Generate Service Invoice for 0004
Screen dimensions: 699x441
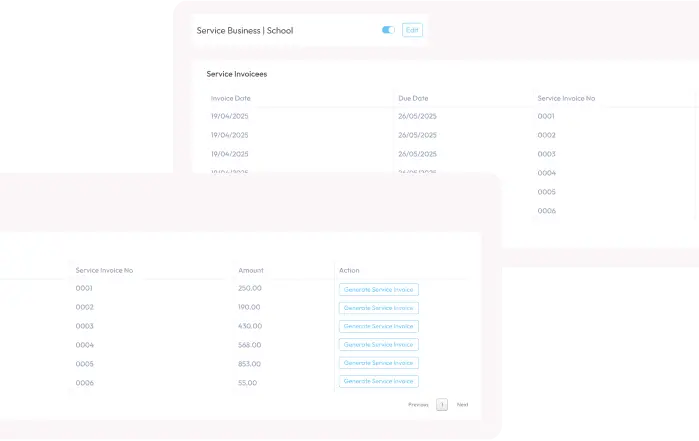tap(378, 344)
